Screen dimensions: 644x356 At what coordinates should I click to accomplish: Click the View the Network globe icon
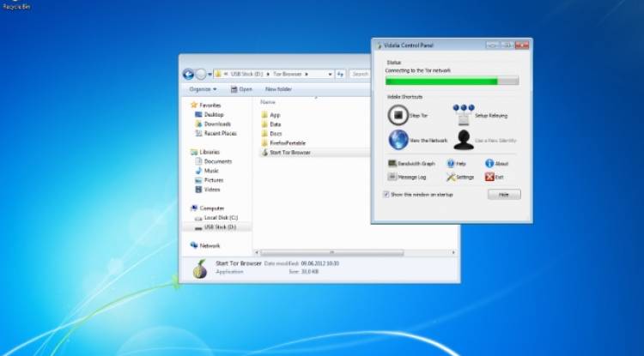[398, 140]
